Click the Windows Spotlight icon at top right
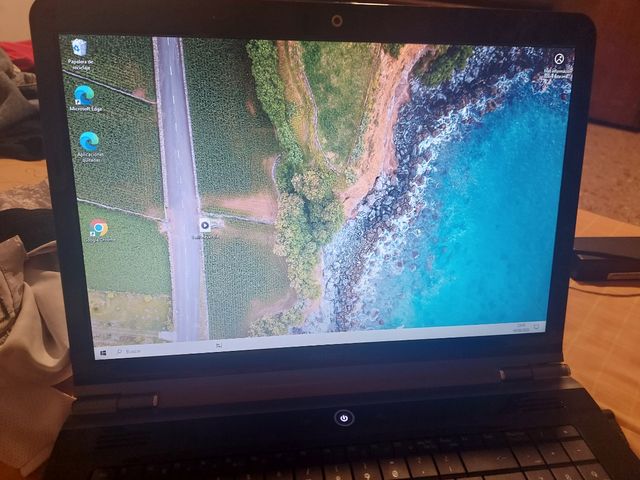Image resolution: width=640 pixels, height=480 pixels. 558,60
